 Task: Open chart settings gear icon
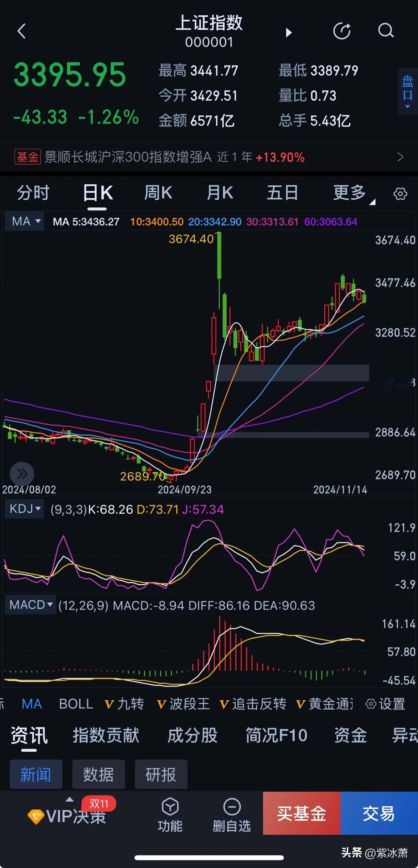tap(400, 194)
